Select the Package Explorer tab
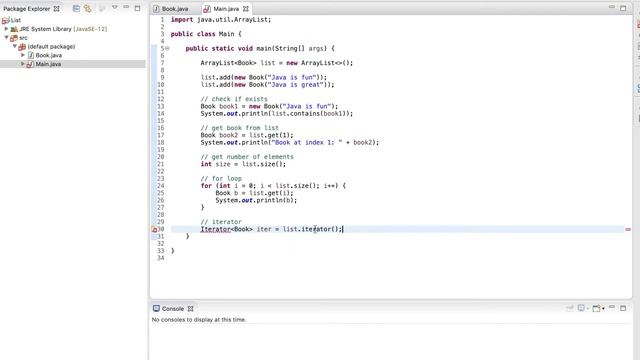This screenshot has width=640, height=360. (x=27, y=9)
